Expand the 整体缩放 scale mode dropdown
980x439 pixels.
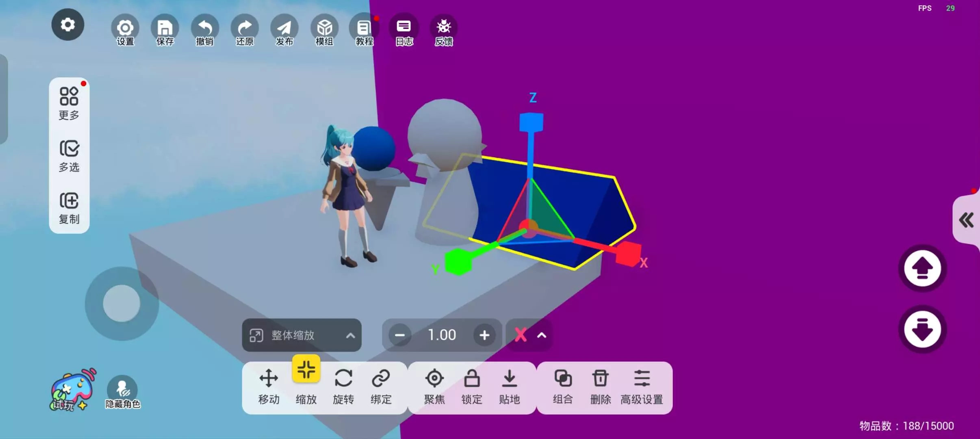coord(301,335)
